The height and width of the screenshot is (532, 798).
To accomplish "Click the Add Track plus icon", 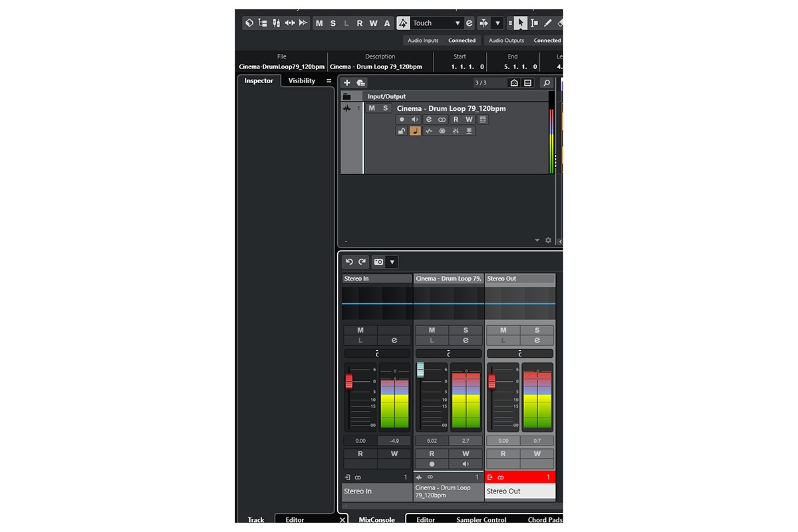I will click(x=346, y=83).
